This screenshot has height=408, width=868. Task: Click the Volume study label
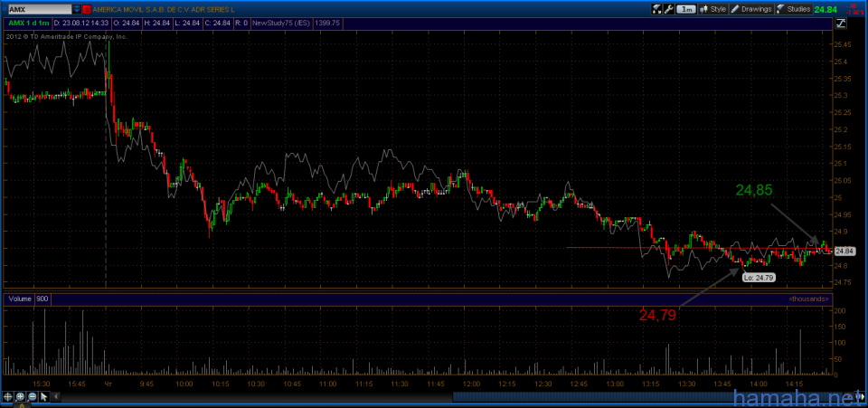coord(18,298)
